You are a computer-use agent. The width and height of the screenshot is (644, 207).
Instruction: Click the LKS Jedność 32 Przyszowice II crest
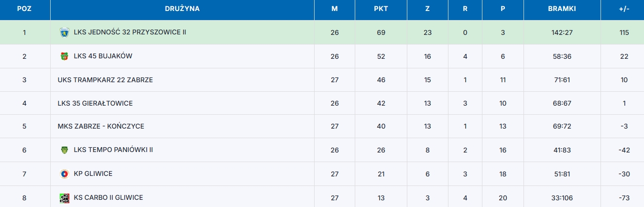64,33
